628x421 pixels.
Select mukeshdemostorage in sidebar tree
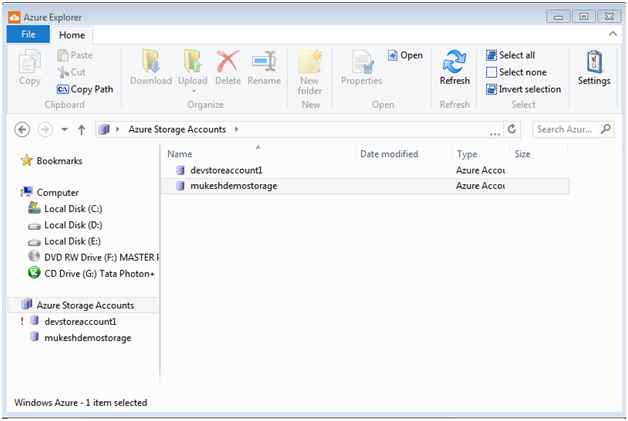(81, 338)
